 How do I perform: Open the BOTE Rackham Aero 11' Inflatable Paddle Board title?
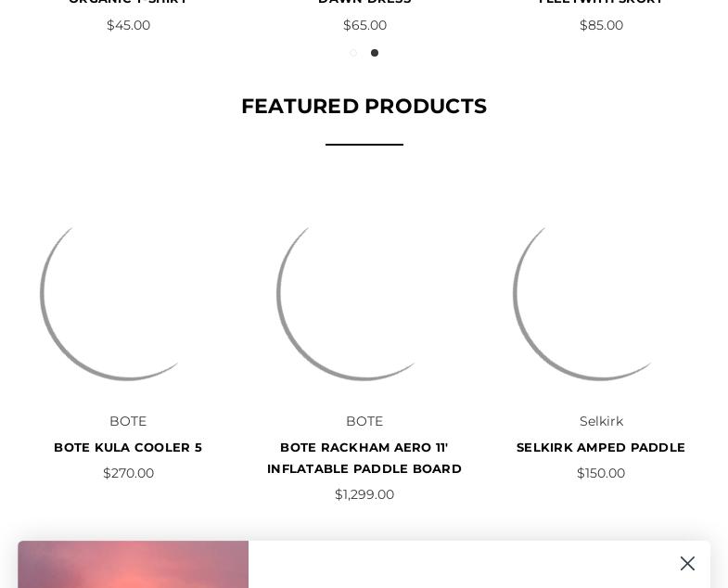tap(364, 458)
